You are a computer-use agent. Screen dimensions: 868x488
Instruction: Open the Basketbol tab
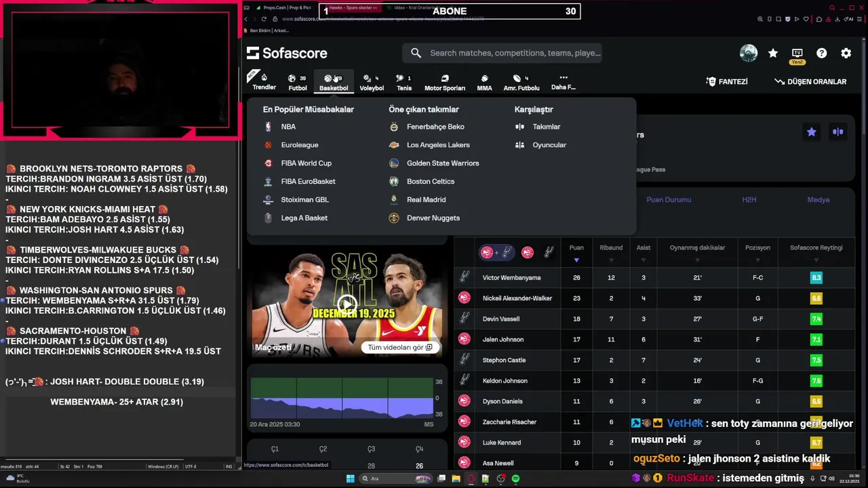[334, 83]
